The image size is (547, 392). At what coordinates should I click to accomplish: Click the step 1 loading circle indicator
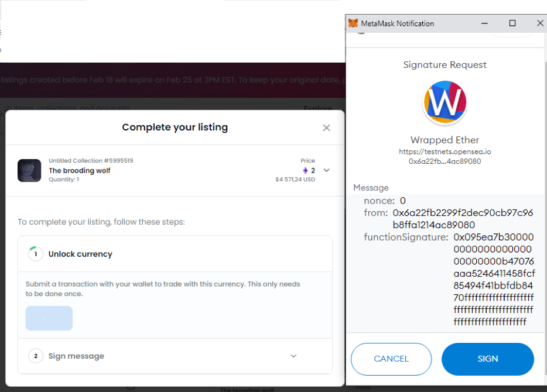pos(36,254)
